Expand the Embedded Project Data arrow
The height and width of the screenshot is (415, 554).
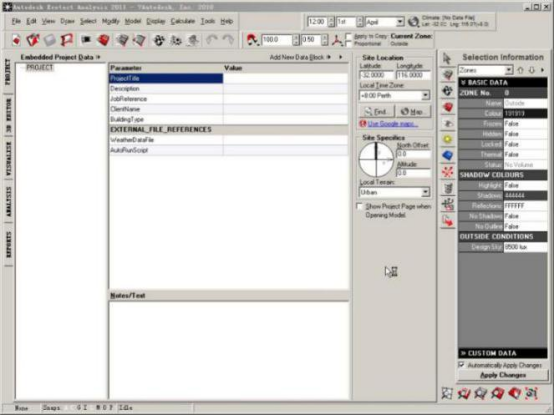coord(98,57)
